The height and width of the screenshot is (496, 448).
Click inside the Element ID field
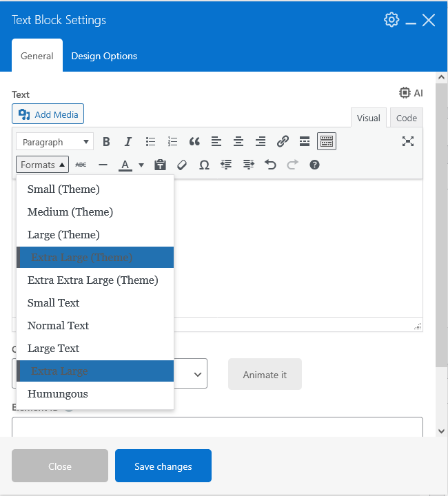tap(217, 426)
